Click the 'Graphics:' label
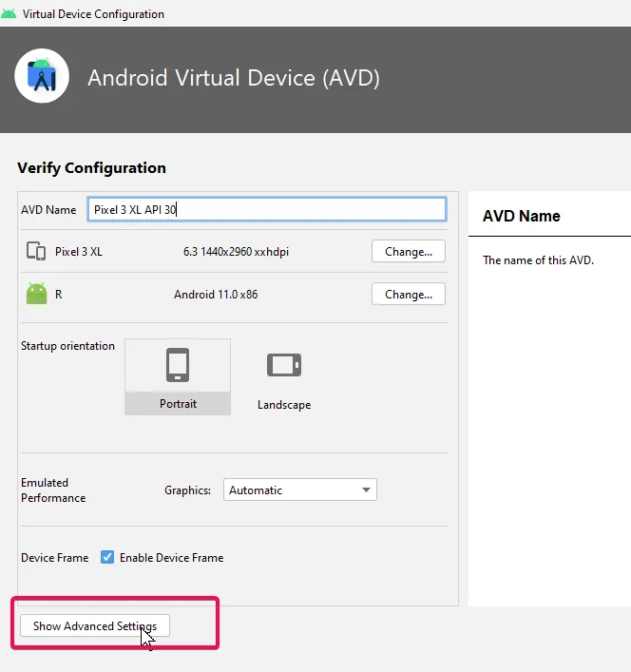Screen dimensions: 631x672 pos(187,490)
